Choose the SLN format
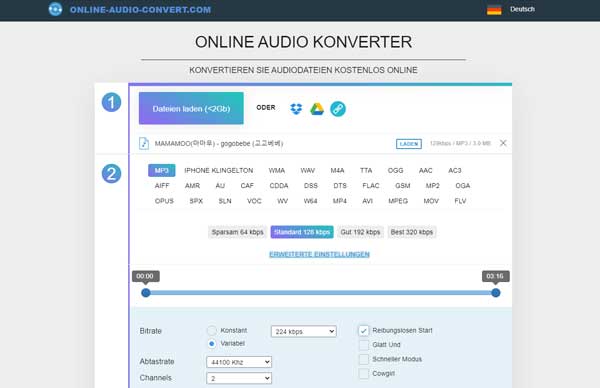 point(225,201)
